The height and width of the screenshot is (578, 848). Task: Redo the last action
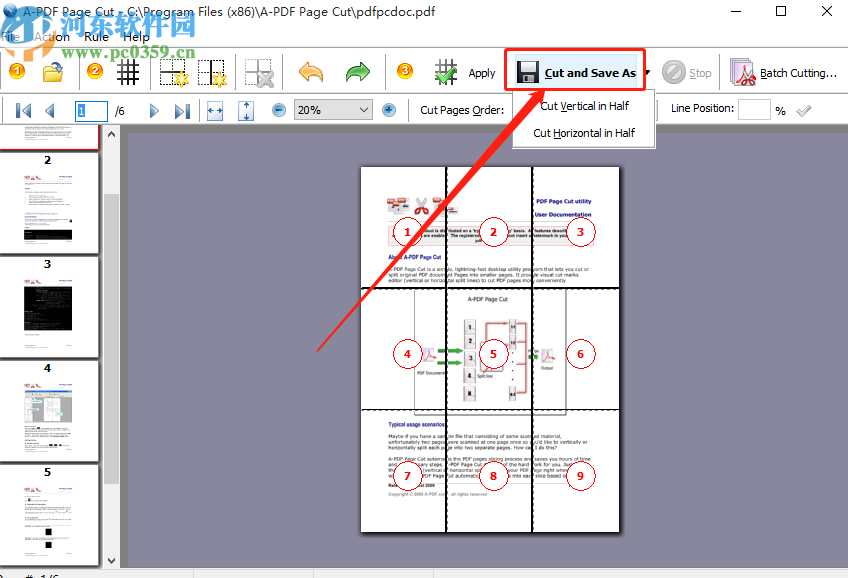click(357, 72)
